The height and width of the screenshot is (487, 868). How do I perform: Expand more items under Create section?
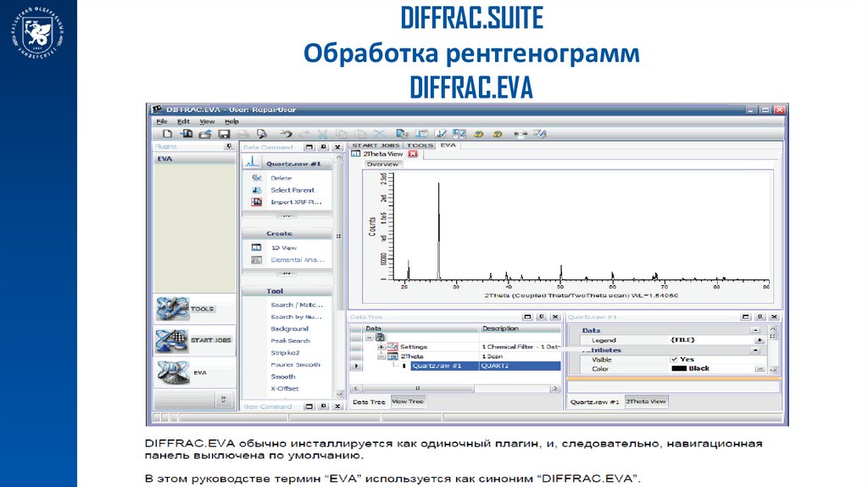(x=287, y=273)
